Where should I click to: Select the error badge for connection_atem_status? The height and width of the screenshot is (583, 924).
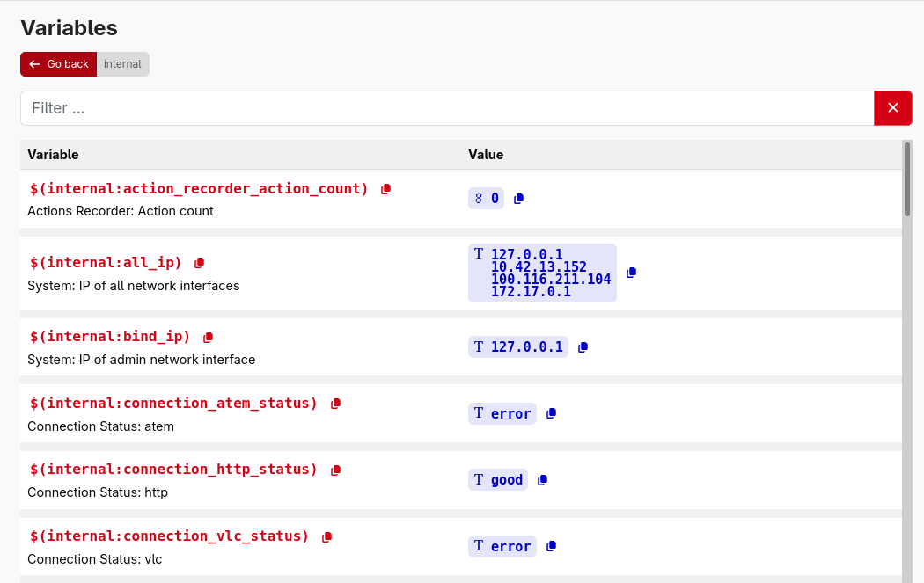coord(502,412)
